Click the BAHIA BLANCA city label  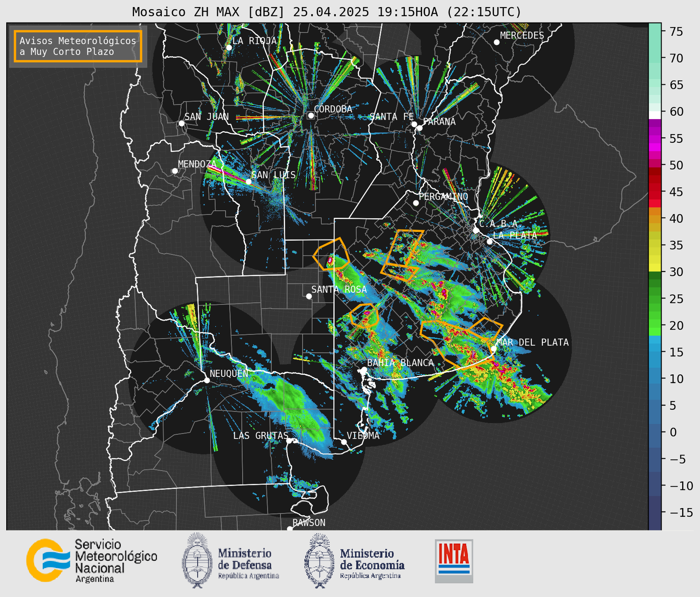(x=400, y=363)
